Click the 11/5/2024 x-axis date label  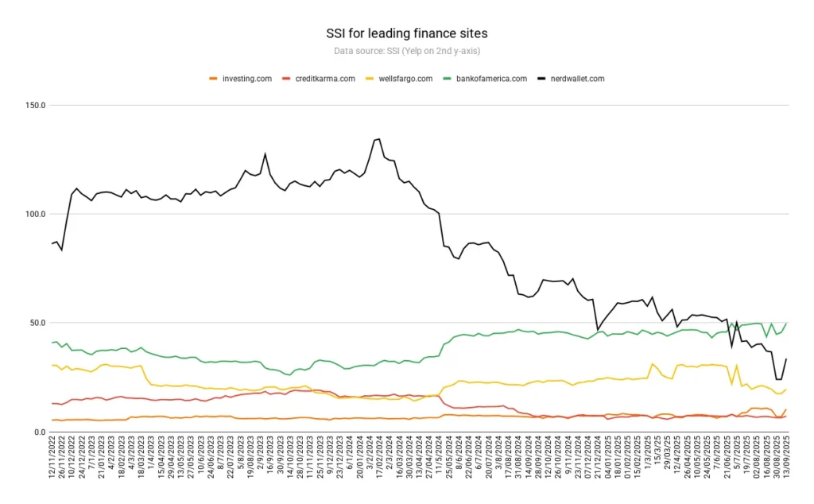pos(439,455)
